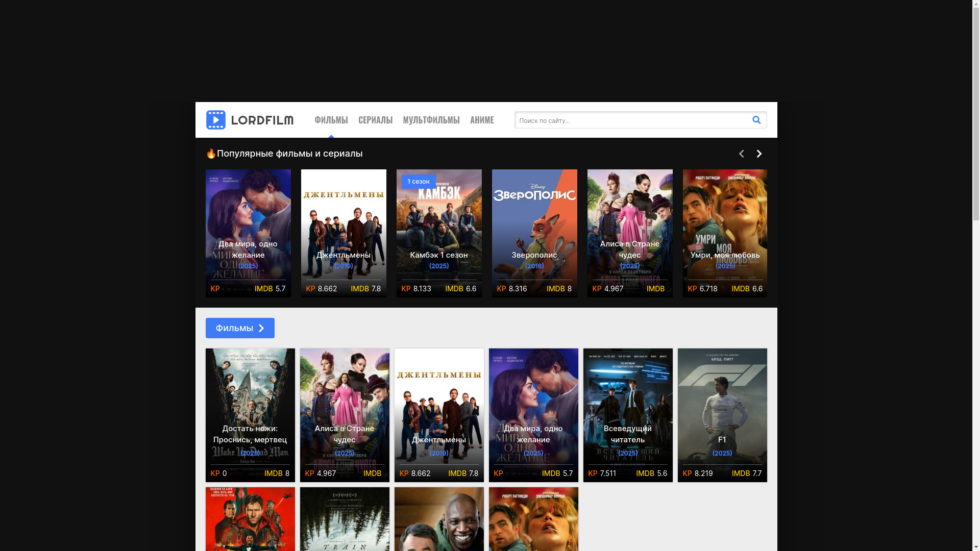Image resolution: width=980 pixels, height=551 pixels.
Task: Click KP 8.219 rating on F1
Action: tap(698, 473)
